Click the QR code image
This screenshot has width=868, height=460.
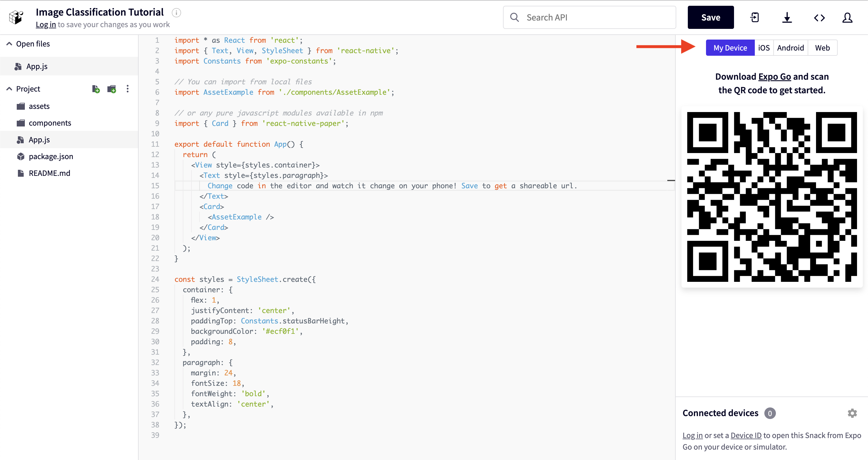click(x=772, y=197)
